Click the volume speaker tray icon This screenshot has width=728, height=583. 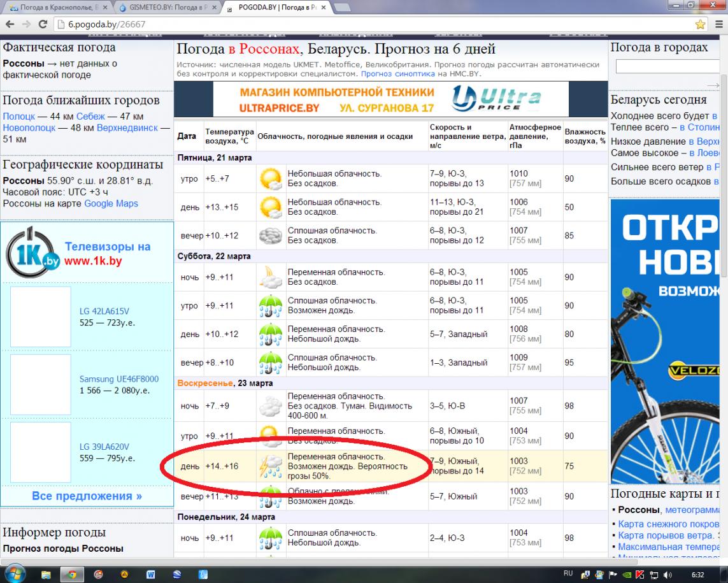click(669, 574)
